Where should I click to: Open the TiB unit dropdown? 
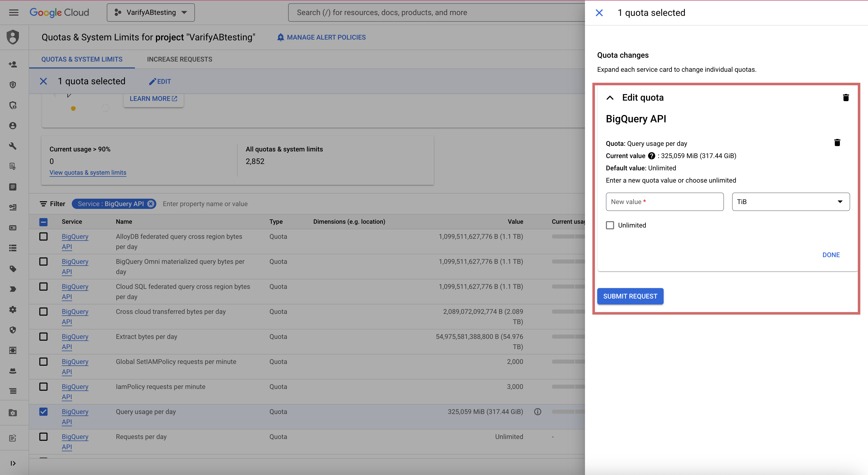click(791, 202)
